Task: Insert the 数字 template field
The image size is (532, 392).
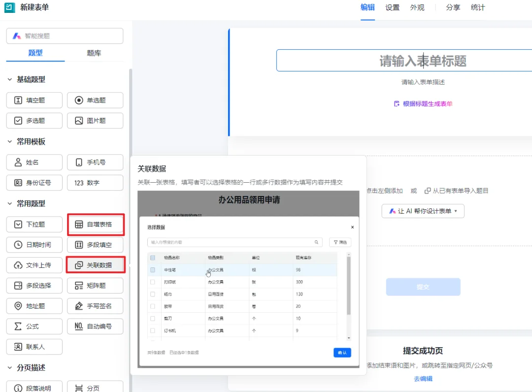Action: (95, 183)
